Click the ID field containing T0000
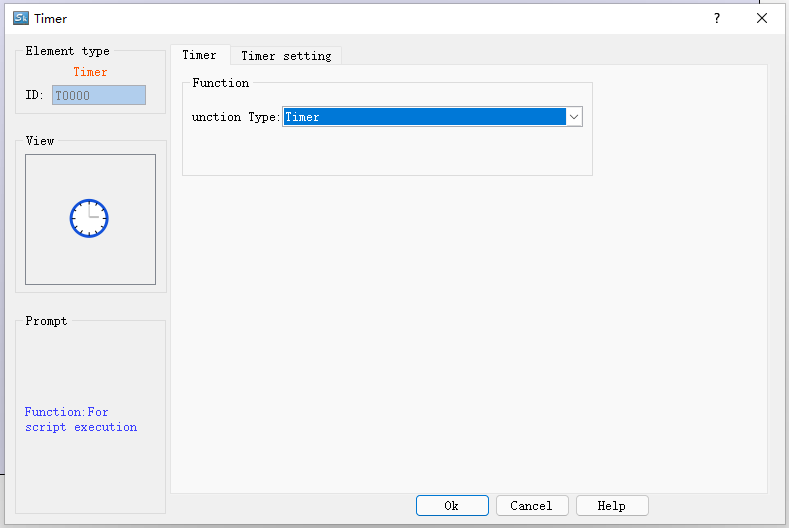The image size is (789, 528). click(98, 95)
